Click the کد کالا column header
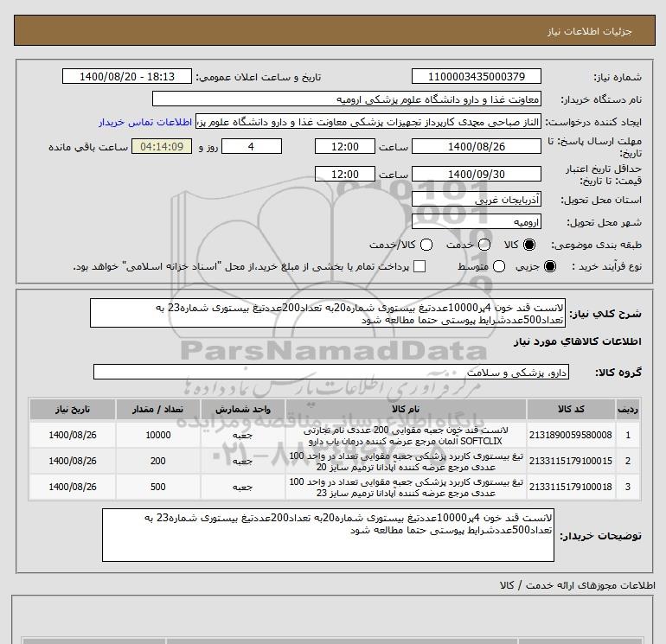 click(571, 409)
